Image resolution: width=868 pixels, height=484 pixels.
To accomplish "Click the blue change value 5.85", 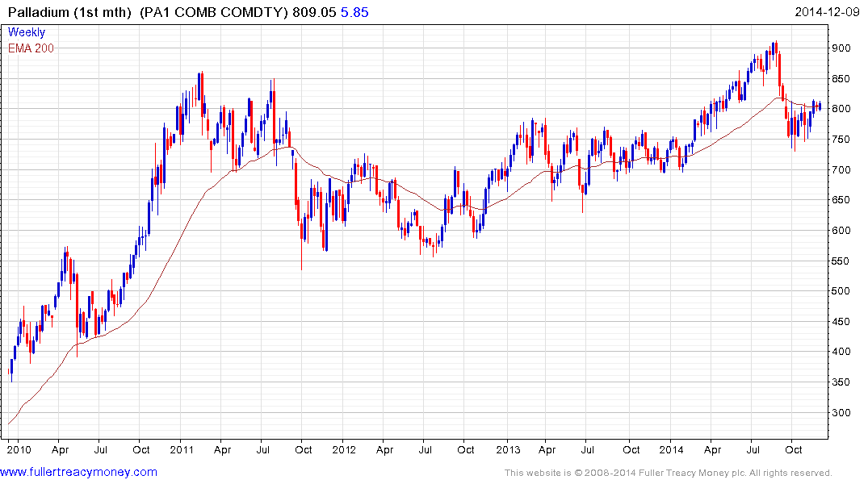I will click(354, 12).
